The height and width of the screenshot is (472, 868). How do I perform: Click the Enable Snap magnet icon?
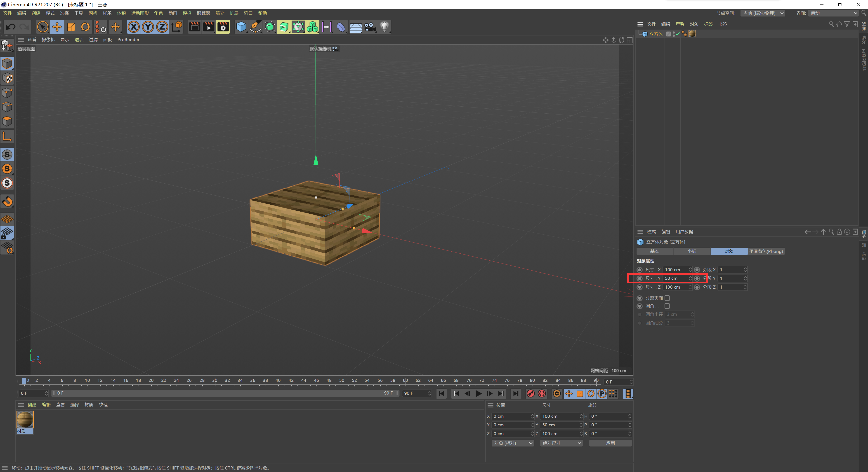[7, 201]
